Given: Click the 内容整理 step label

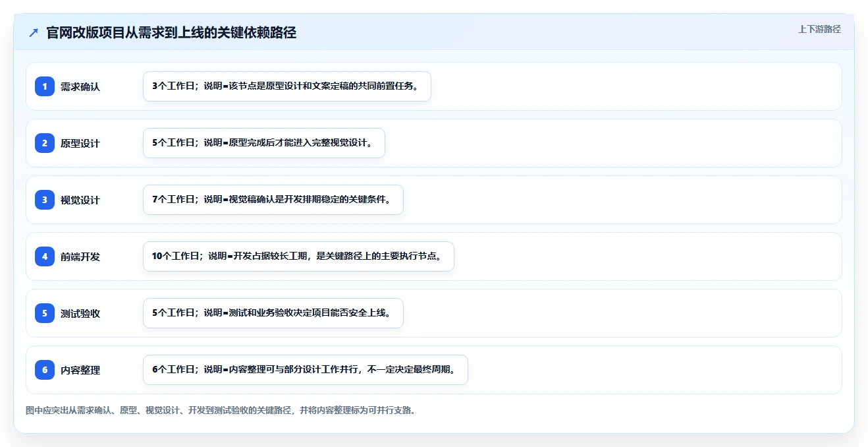Looking at the screenshot, I should (80, 370).
